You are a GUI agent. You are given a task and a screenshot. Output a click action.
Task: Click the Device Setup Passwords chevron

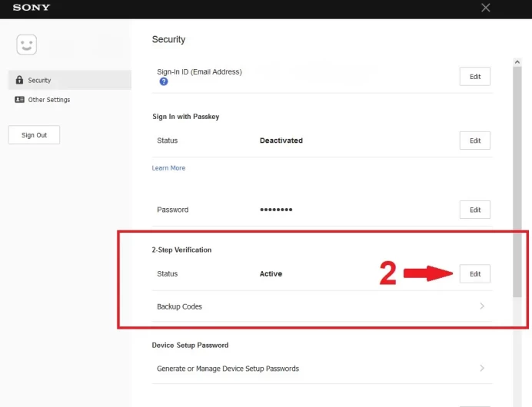482,368
